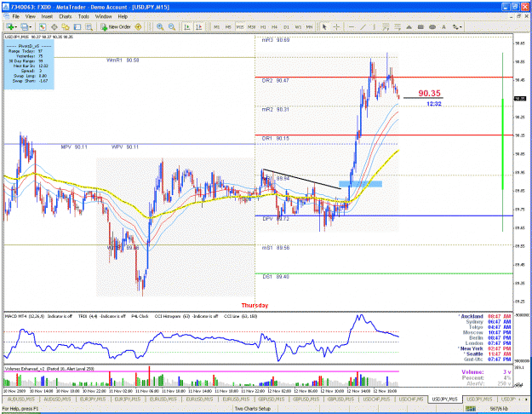
Task: Click the red 90.35 price label
Action: [x=429, y=93]
